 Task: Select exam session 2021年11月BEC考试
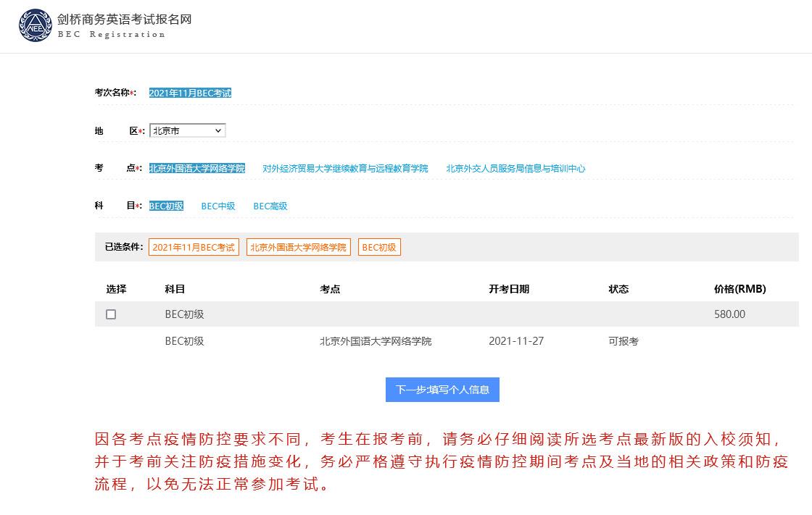[190, 93]
